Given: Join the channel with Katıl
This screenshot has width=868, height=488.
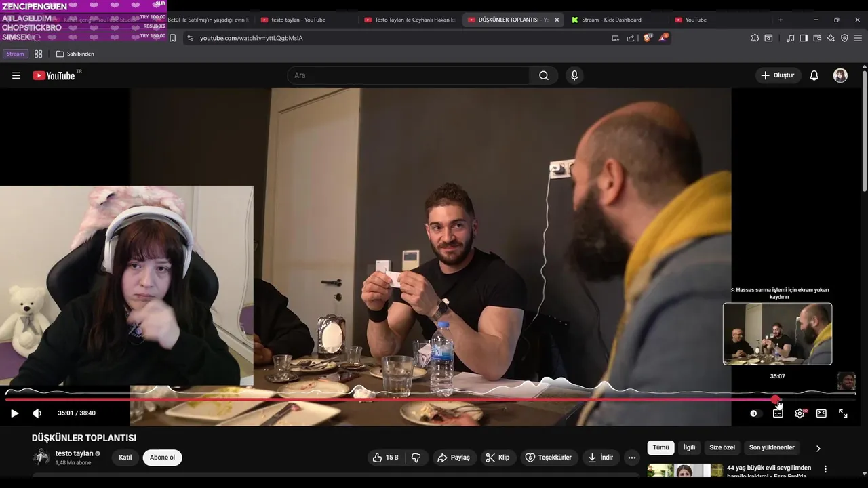Looking at the screenshot, I should point(125,457).
